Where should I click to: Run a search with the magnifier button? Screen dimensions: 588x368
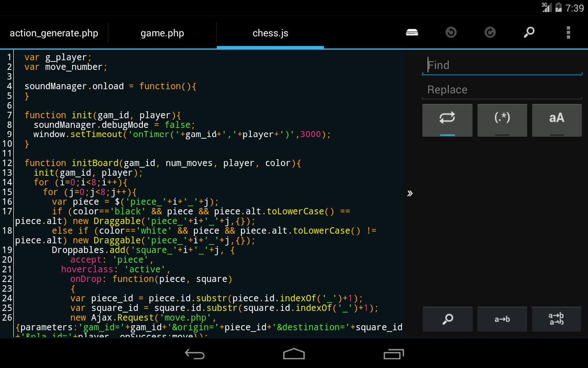tap(447, 319)
